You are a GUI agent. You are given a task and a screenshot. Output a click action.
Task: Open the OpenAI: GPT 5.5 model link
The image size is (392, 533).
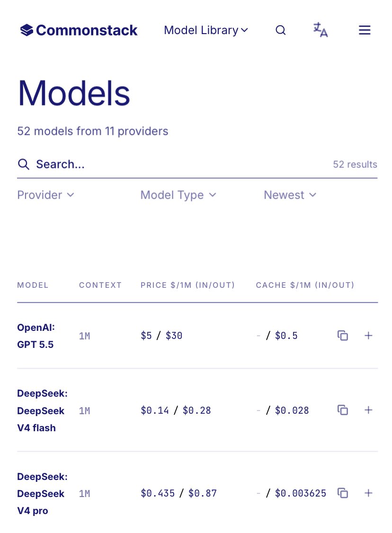36,336
